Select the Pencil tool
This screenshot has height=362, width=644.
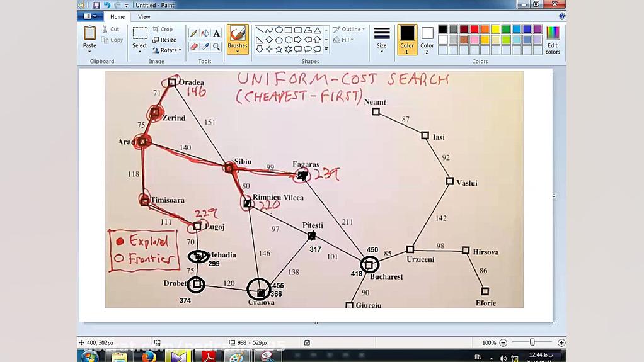(193, 33)
